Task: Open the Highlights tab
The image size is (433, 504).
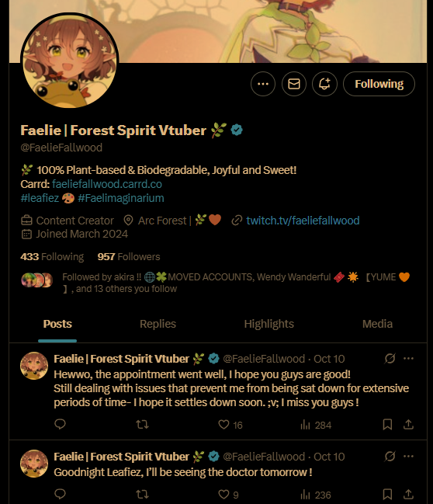Action: (268, 324)
